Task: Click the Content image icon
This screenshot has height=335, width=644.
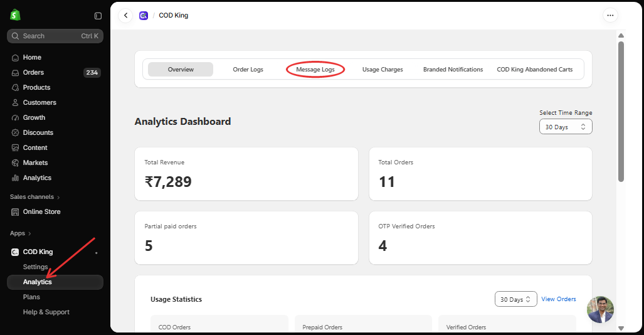Action: click(x=15, y=148)
